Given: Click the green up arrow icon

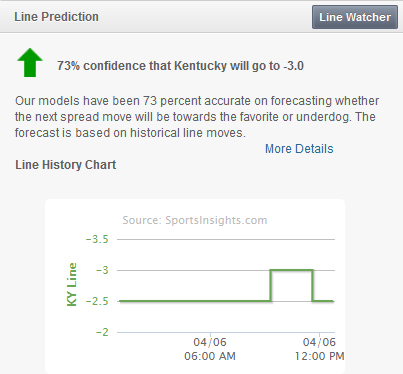Looking at the screenshot, I should tap(30, 63).
